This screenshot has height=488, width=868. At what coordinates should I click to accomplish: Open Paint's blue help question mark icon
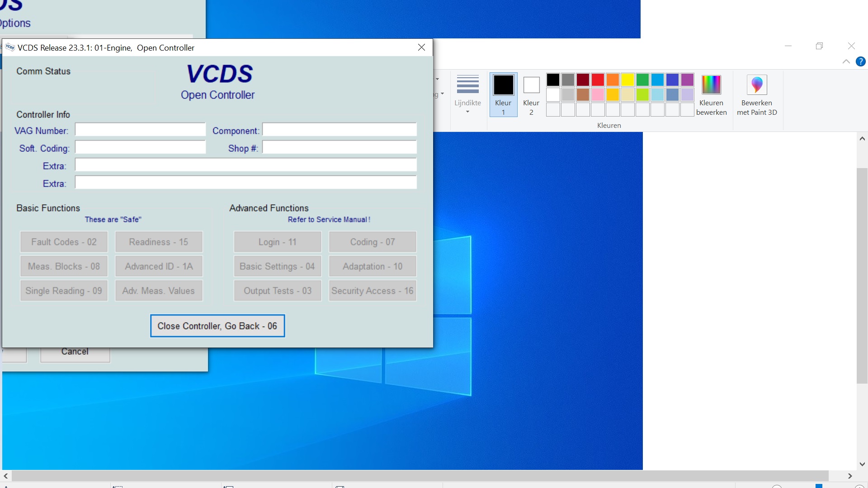click(x=861, y=61)
